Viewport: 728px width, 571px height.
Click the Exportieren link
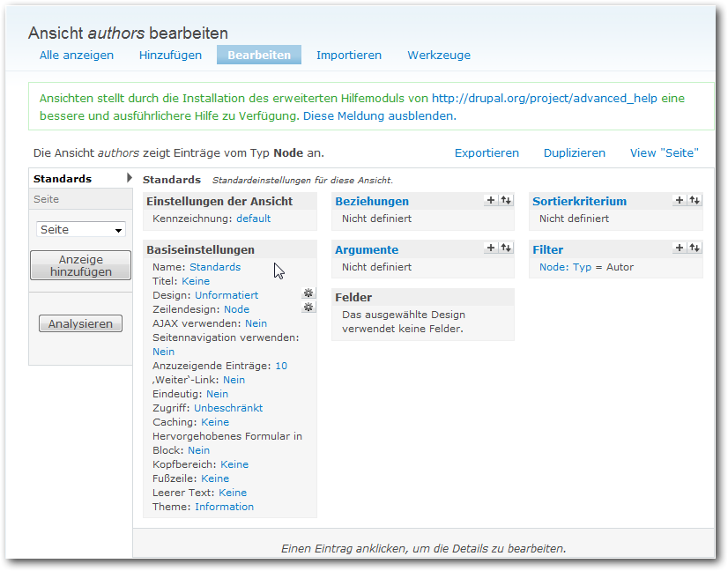coord(487,152)
